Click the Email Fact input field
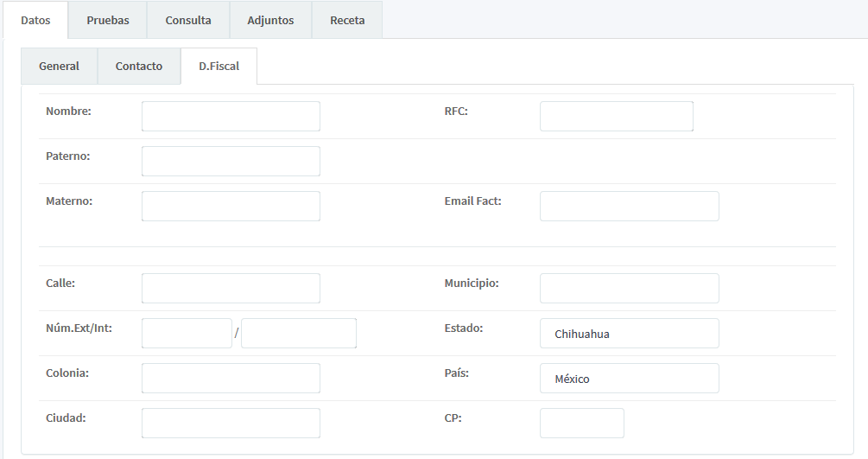Image resolution: width=868 pixels, height=459 pixels. click(629, 206)
